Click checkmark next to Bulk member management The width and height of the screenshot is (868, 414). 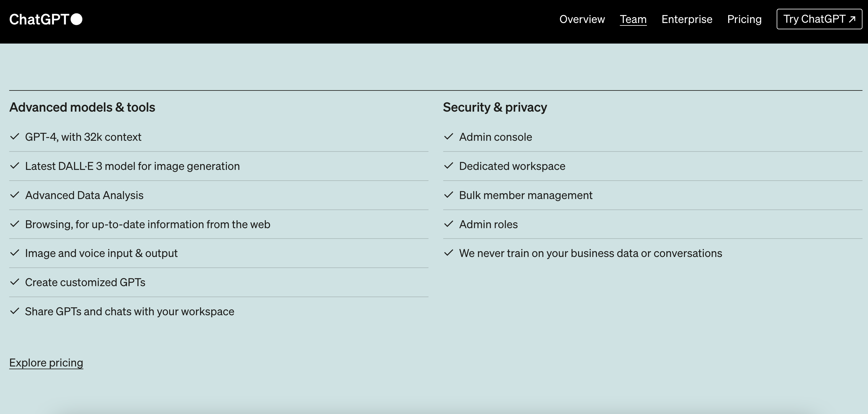click(x=448, y=195)
